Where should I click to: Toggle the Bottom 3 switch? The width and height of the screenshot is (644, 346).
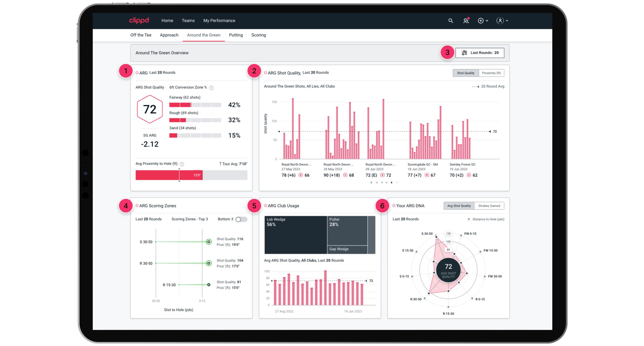point(241,219)
